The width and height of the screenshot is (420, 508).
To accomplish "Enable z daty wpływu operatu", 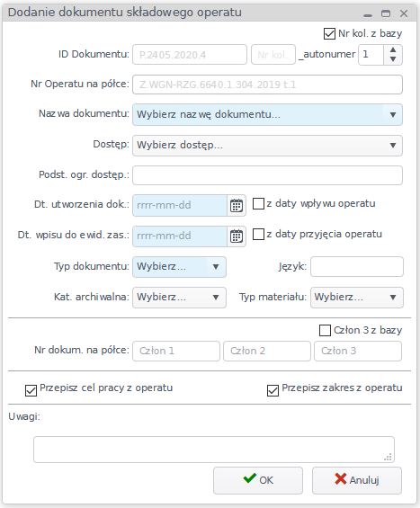I will [258, 204].
